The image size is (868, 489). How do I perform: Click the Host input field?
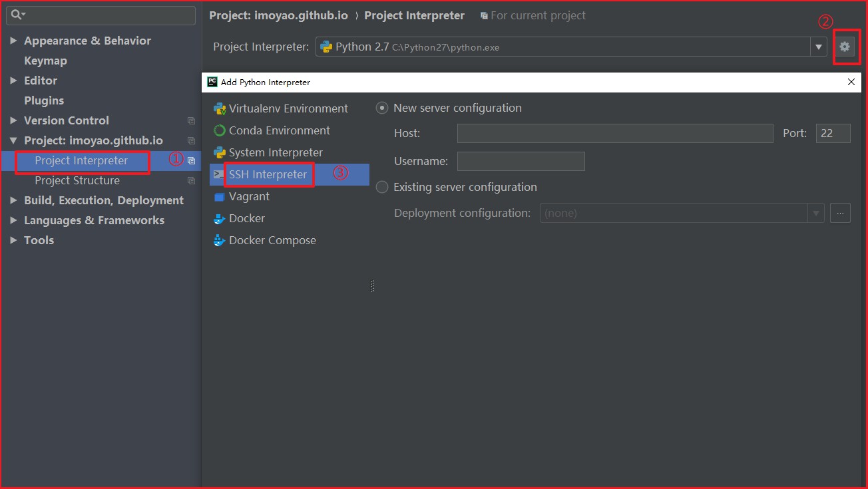pos(614,133)
